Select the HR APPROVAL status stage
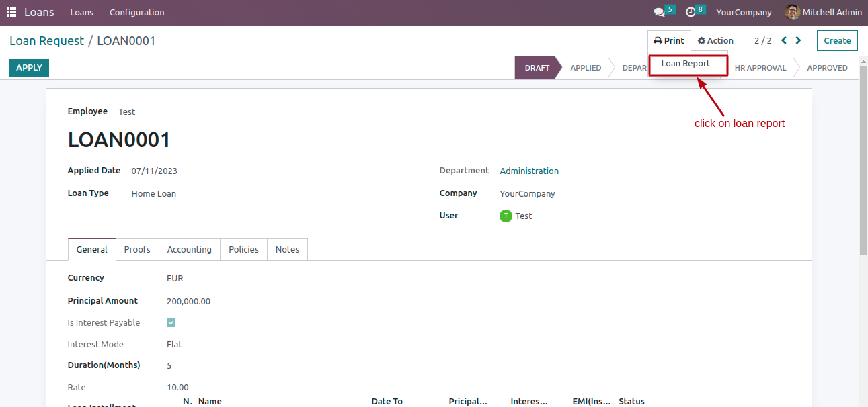868x407 pixels. tap(760, 68)
